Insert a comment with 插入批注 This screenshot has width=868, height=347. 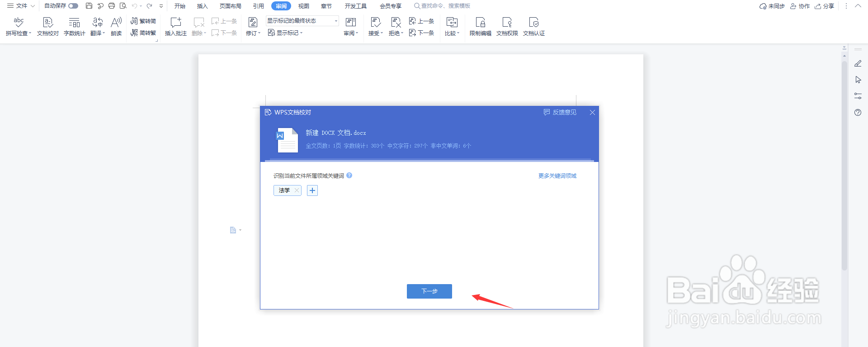click(176, 27)
